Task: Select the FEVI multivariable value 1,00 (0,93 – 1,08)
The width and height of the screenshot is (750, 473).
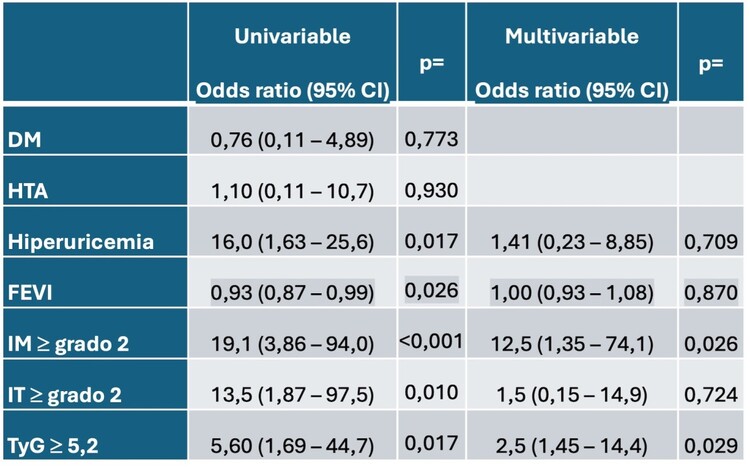Action: click(571, 292)
